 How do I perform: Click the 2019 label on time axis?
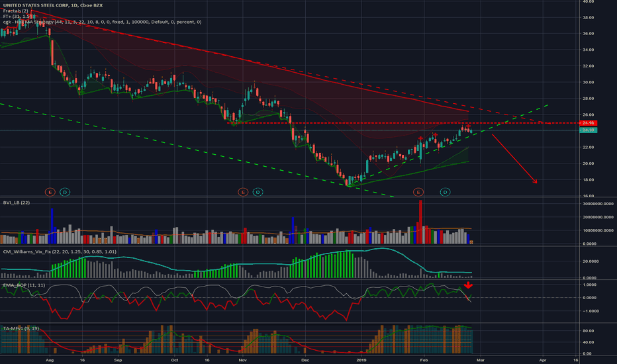[361, 360]
